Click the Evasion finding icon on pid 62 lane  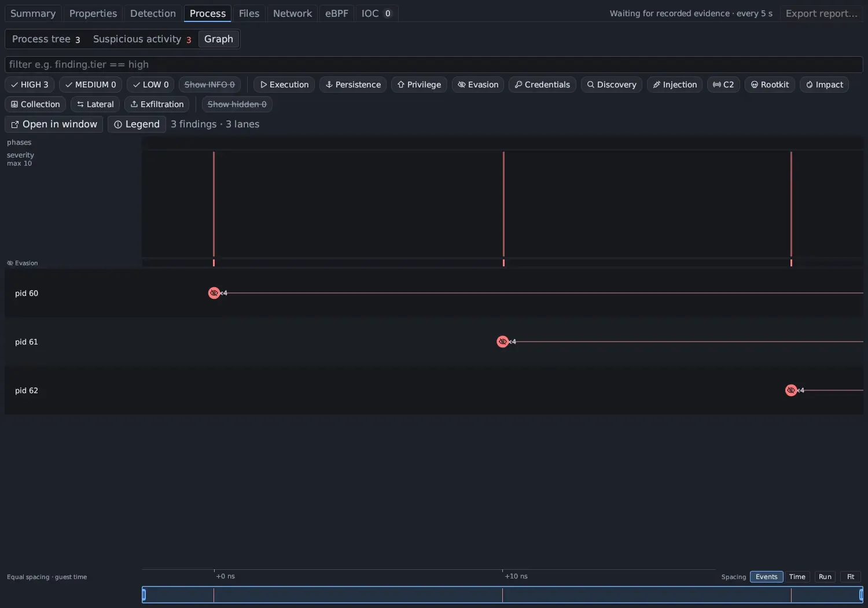point(791,390)
